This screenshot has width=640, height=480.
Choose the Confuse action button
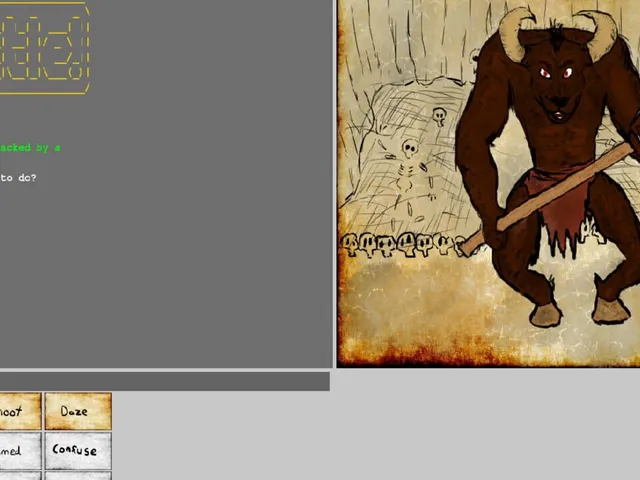[78, 451]
